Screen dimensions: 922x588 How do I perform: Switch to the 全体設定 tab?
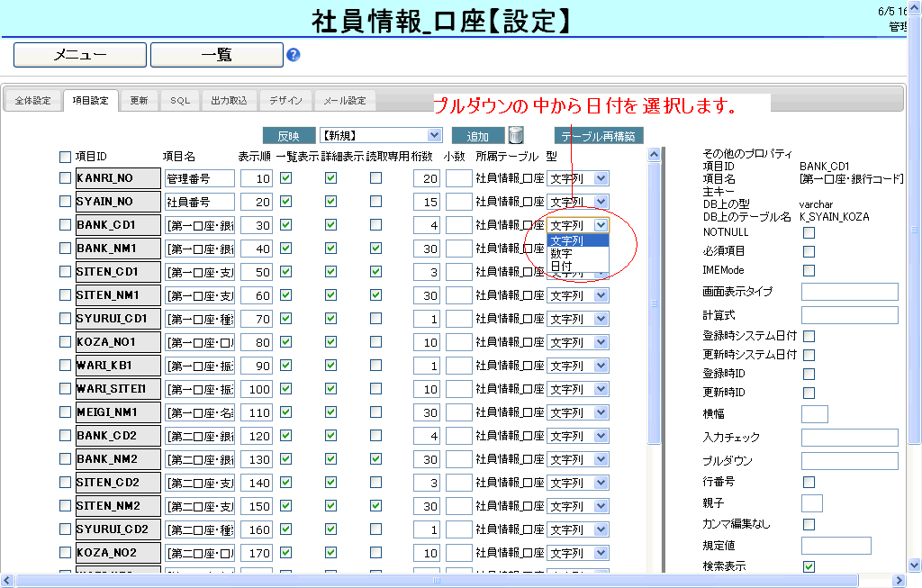(33, 101)
